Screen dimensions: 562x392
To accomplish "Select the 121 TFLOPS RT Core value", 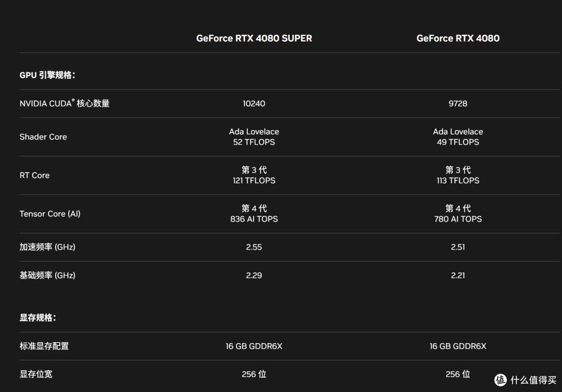I will (254, 180).
